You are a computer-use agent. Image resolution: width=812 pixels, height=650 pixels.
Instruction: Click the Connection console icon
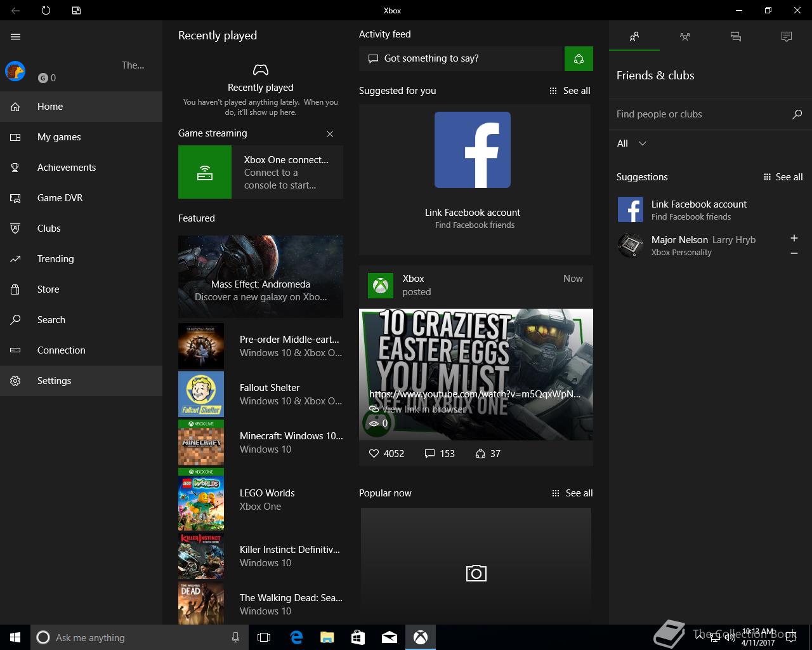pyautogui.click(x=16, y=350)
